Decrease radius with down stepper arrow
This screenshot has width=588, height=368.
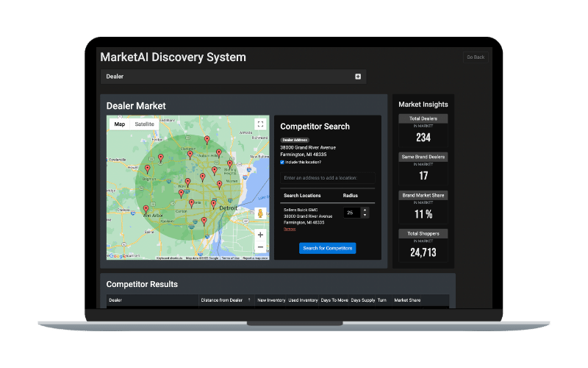pyautogui.click(x=365, y=215)
